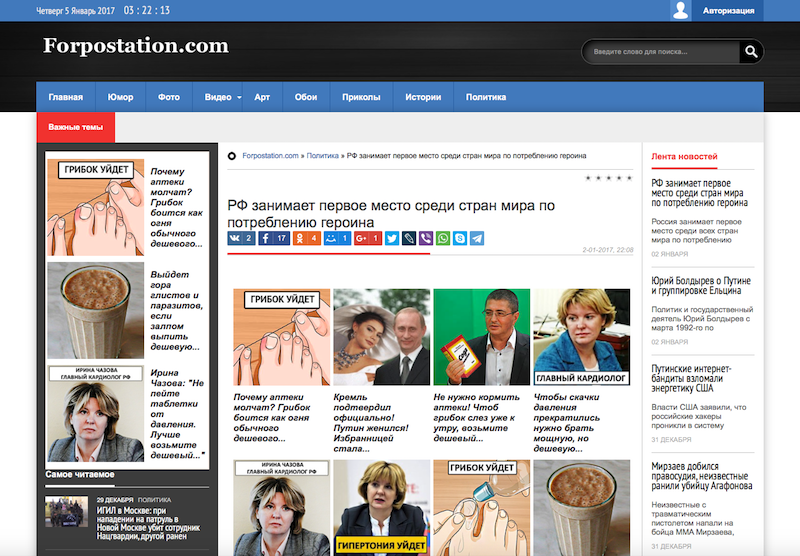The image size is (800, 556).
Task: Open Forpostation.com breadcrumb link
Action: tap(270, 156)
